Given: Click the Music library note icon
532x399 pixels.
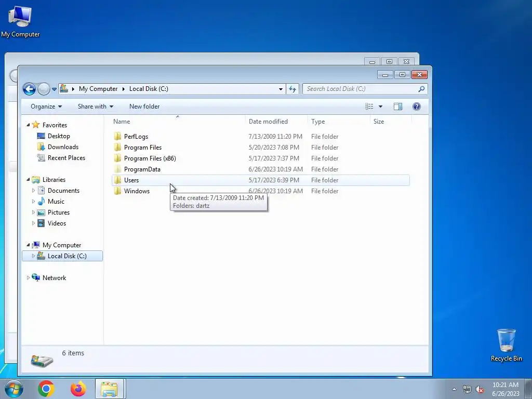Looking at the screenshot, I should 41,201.
